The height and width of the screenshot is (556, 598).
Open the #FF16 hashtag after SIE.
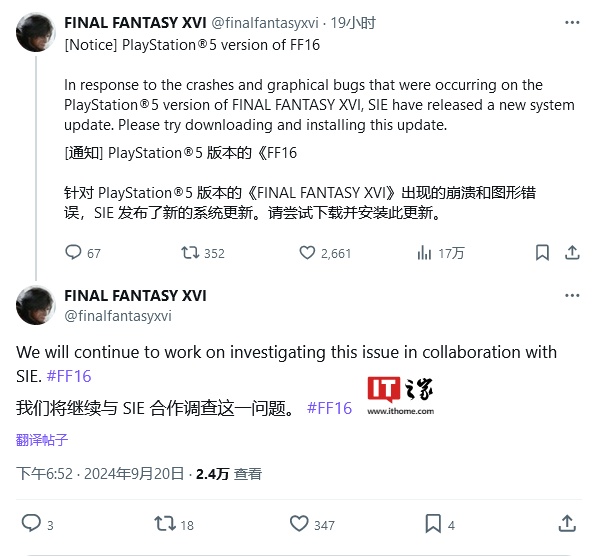pos(69,376)
